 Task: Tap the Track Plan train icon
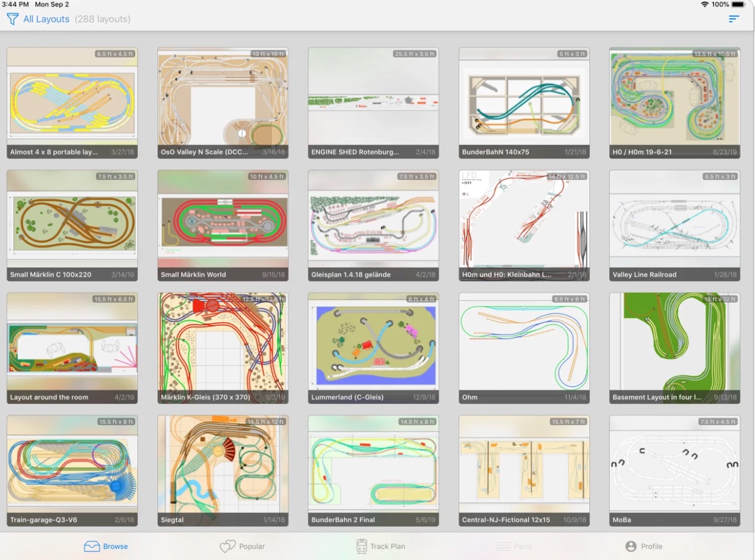point(362,546)
